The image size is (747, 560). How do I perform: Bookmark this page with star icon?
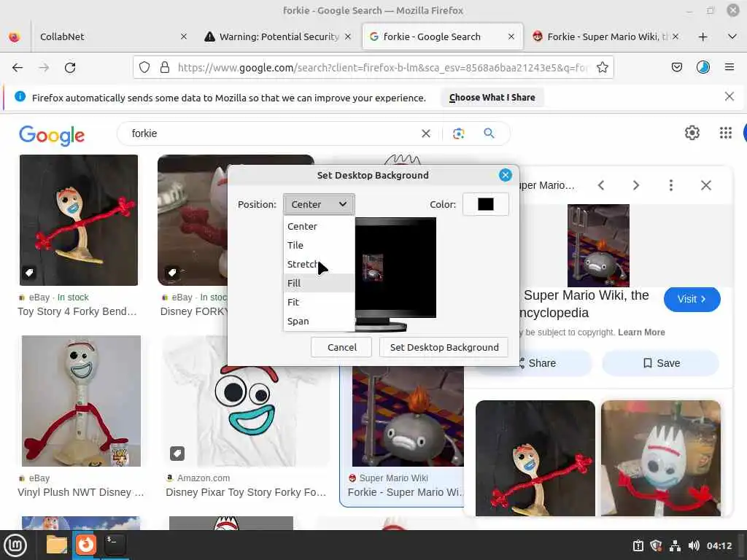(602, 68)
